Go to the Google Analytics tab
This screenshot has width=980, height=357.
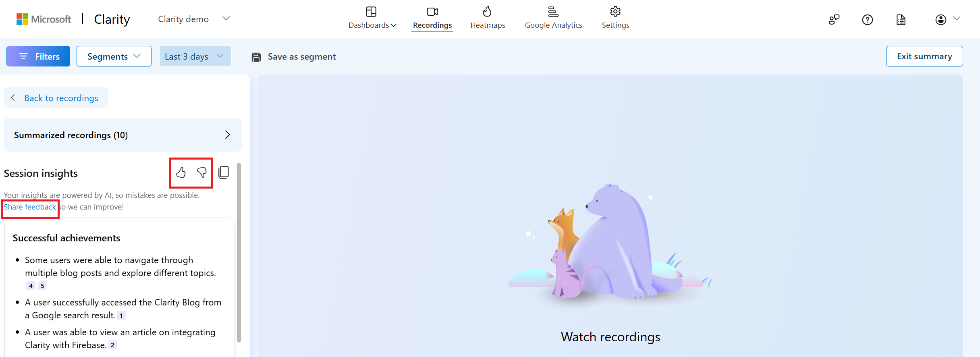tap(553, 19)
